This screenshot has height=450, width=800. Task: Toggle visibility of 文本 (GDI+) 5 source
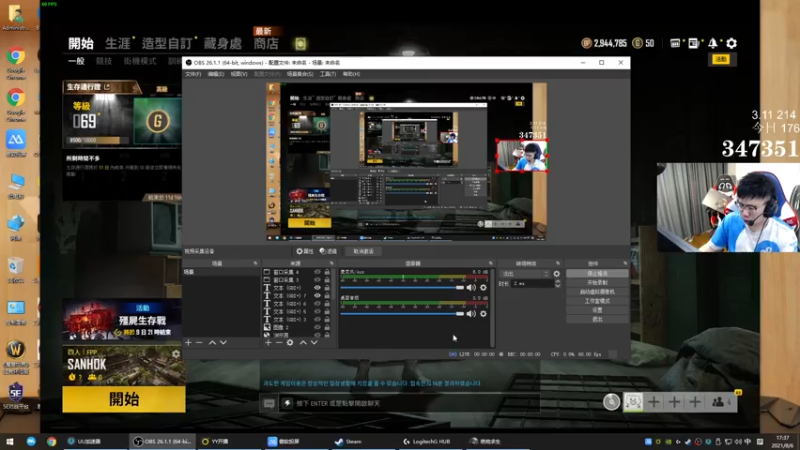click(x=317, y=311)
